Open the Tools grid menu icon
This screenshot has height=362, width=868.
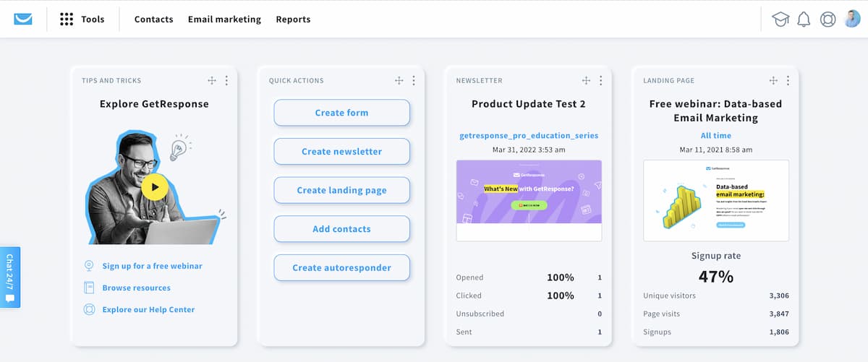coord(67,20)
